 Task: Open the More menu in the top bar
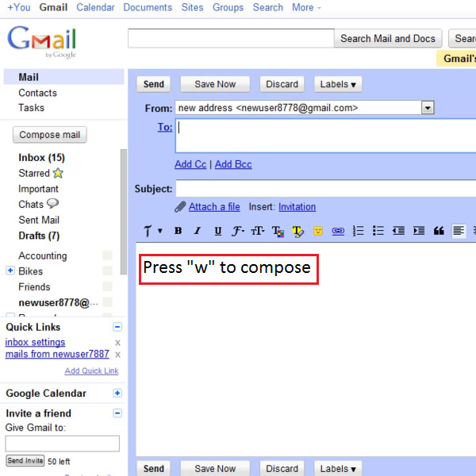coord(306,7)
